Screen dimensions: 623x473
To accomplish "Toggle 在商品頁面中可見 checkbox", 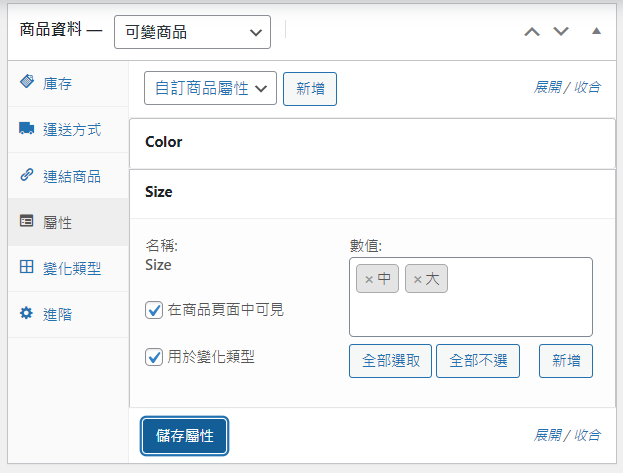I will 154,311.
